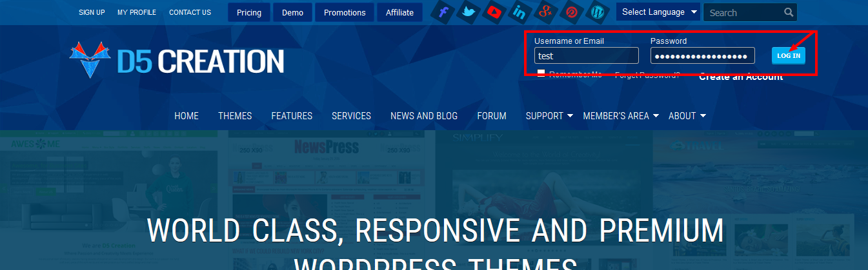Click the Affiliate button
868x270 pixels.
pyautogui.click(x=399, y=12)
